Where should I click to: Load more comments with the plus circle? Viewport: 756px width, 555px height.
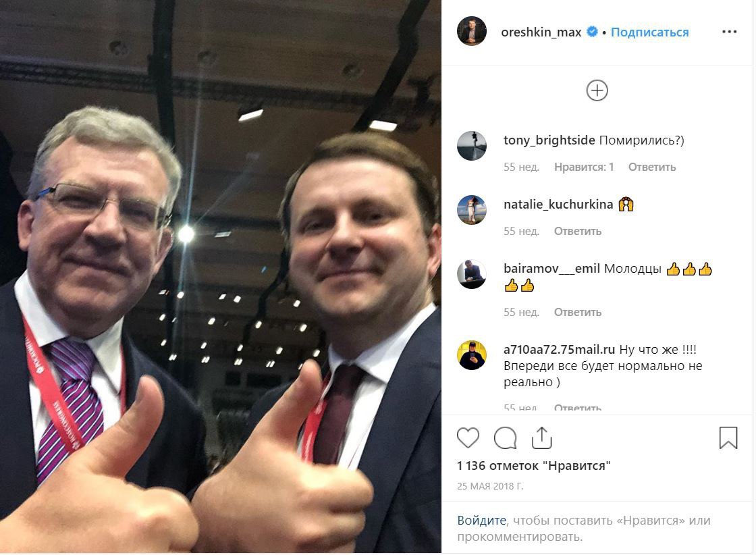coord(597,90)
